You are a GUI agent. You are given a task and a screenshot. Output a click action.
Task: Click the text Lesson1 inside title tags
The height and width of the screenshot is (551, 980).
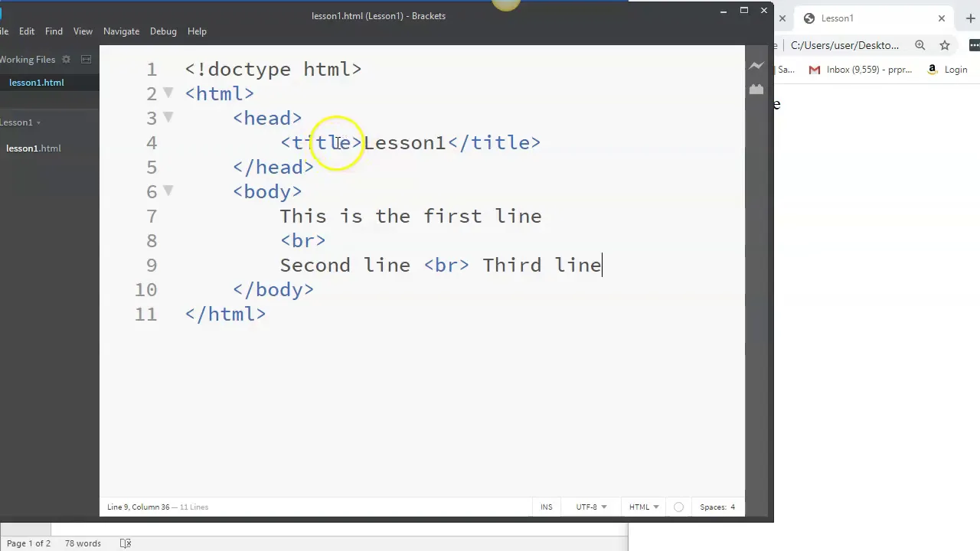pyautogui.click(x=404, y=143)
